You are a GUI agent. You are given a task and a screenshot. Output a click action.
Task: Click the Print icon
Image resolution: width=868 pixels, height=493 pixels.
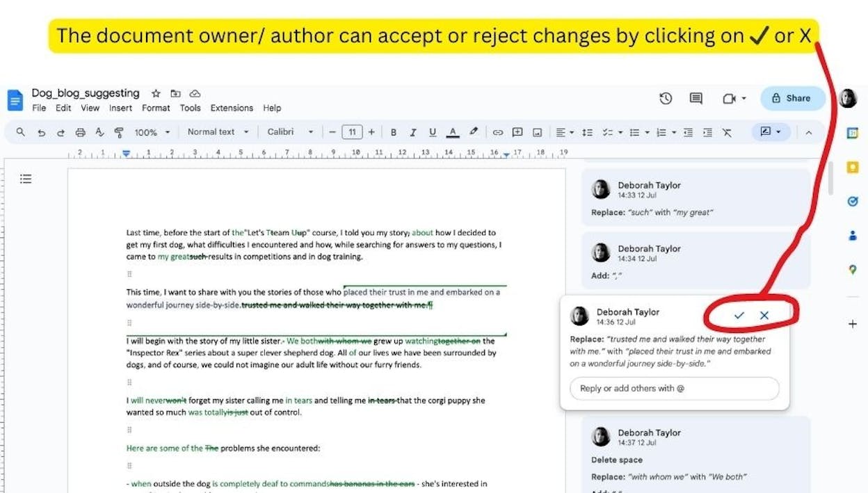pos(80,132)
